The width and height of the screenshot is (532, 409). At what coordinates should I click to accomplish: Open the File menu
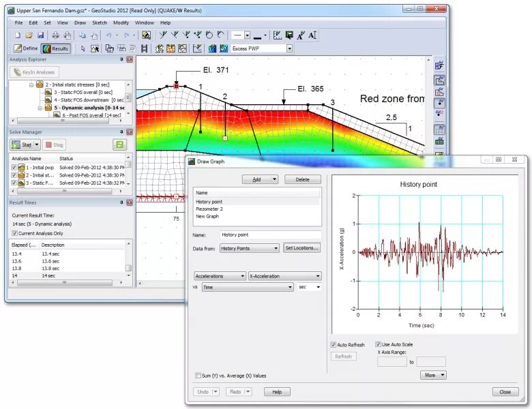(x=18, y=22)
